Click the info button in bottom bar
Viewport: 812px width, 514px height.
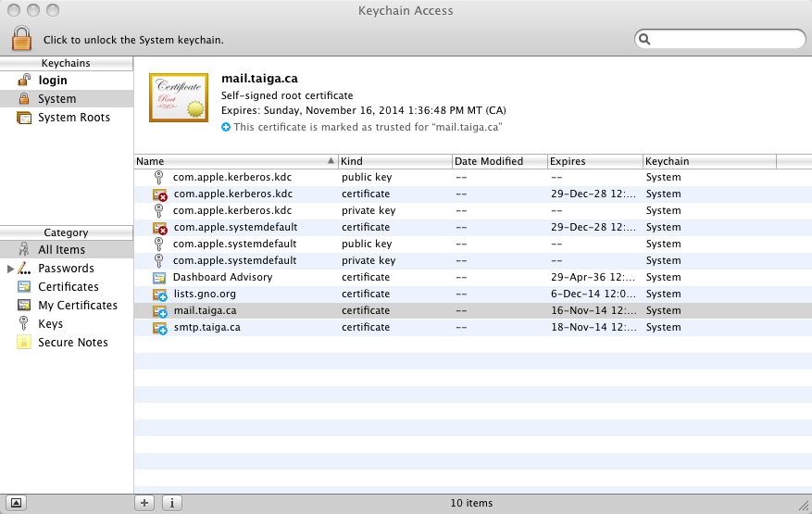click(x=172, y=503)
